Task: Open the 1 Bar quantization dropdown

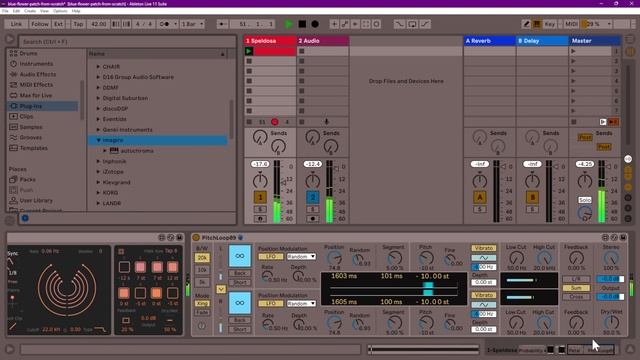Action: click(x=192, y=24)
